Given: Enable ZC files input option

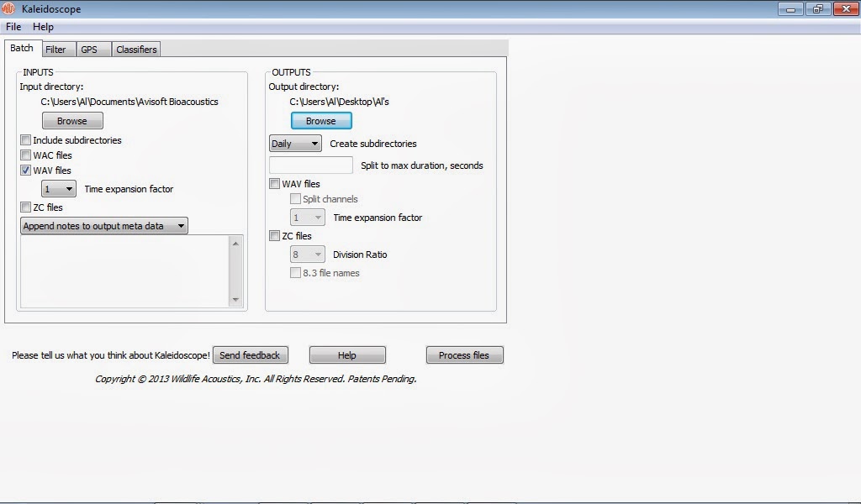Looking at the screenshot, I should click(25, 207).
